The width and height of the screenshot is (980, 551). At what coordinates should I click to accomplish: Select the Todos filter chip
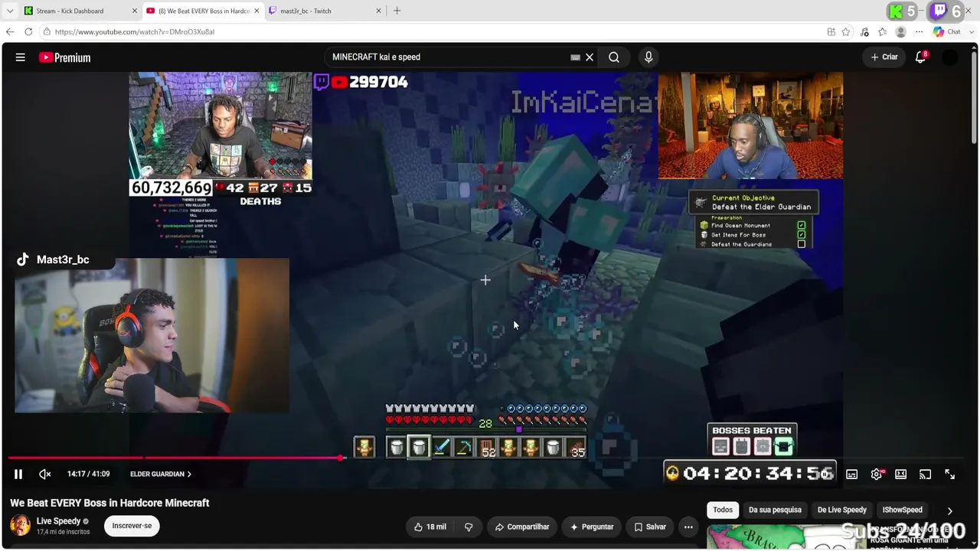click(x=723, y=510)
